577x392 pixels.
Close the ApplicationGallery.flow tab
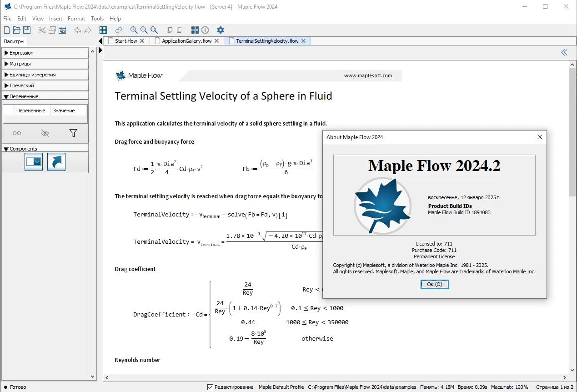point(216,41)
